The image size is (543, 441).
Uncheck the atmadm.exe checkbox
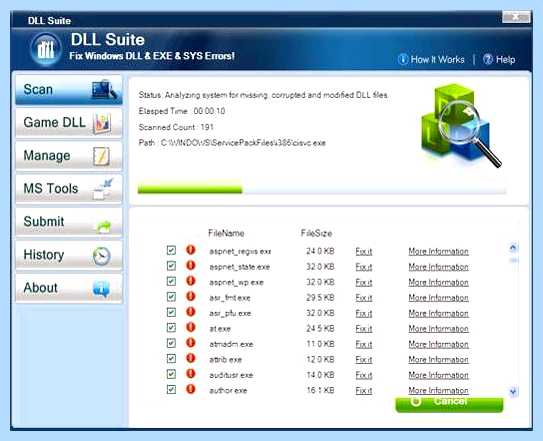(171, 343)
